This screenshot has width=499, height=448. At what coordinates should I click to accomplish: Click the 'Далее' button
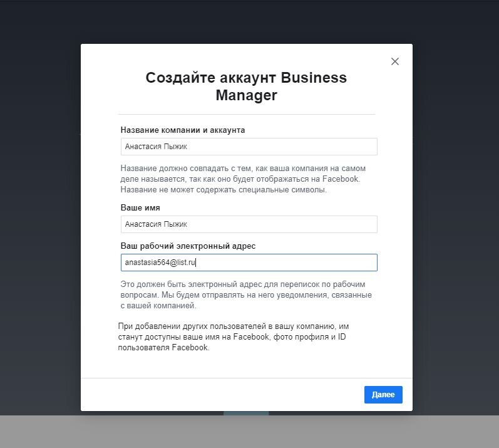[383, 395]
